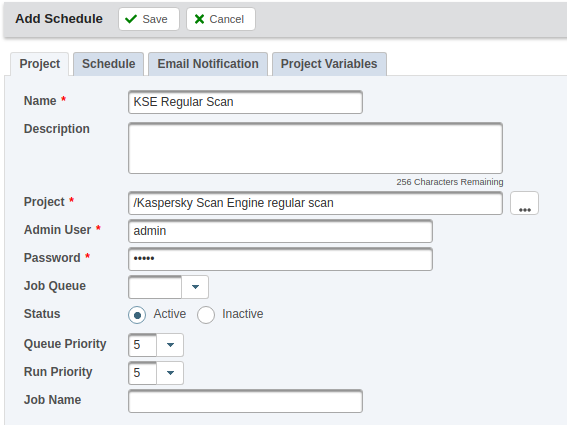Browse for project with ellipsis button

click(x=524, y=203)
